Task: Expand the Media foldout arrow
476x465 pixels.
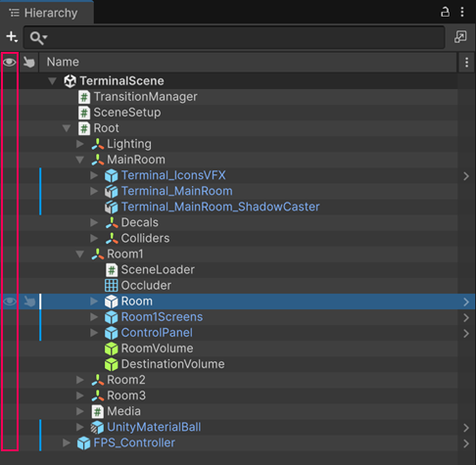Action: [80, 411]
